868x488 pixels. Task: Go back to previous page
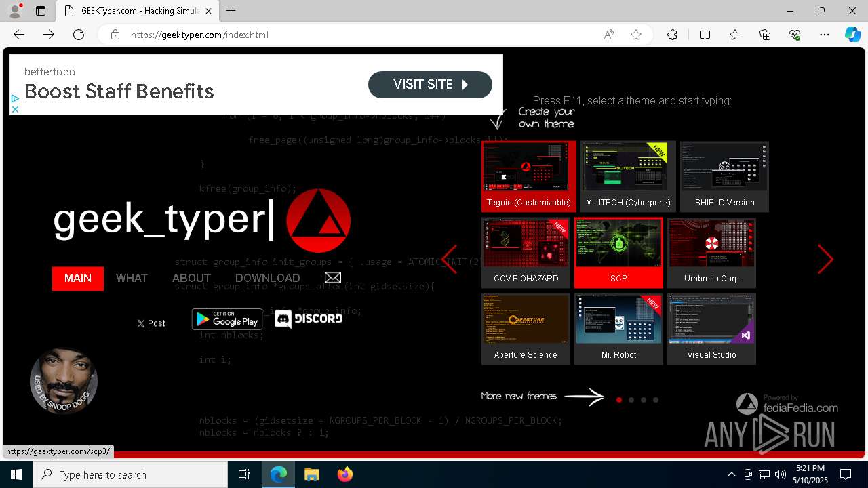coord(19,35)
